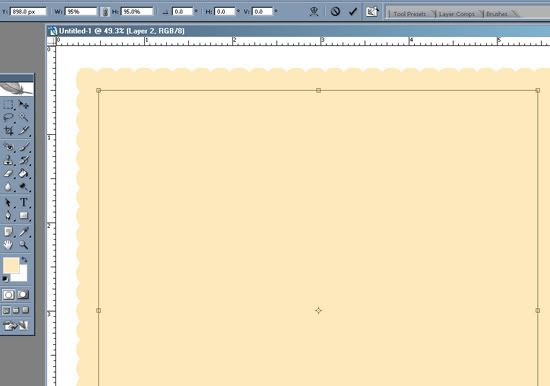
Task: Select the Move tool
Action: pyautogui.click(x=24, y=105)
